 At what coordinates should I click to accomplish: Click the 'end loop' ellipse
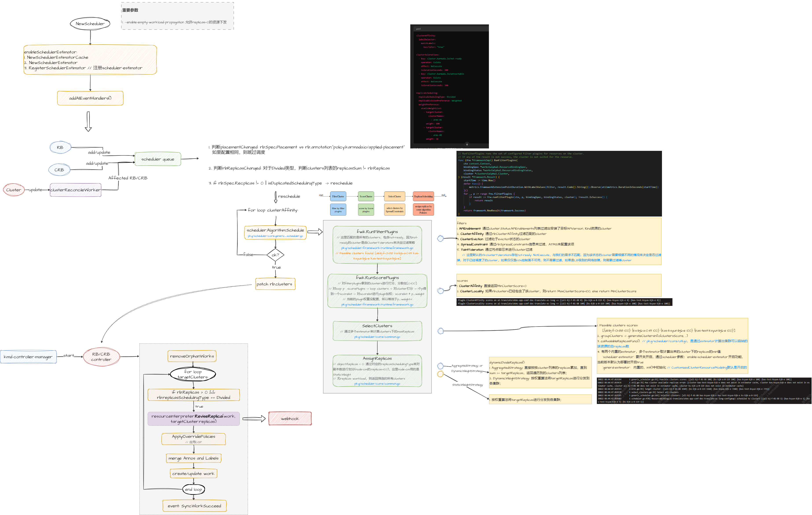pyautogui.click(x=193, y=489)
